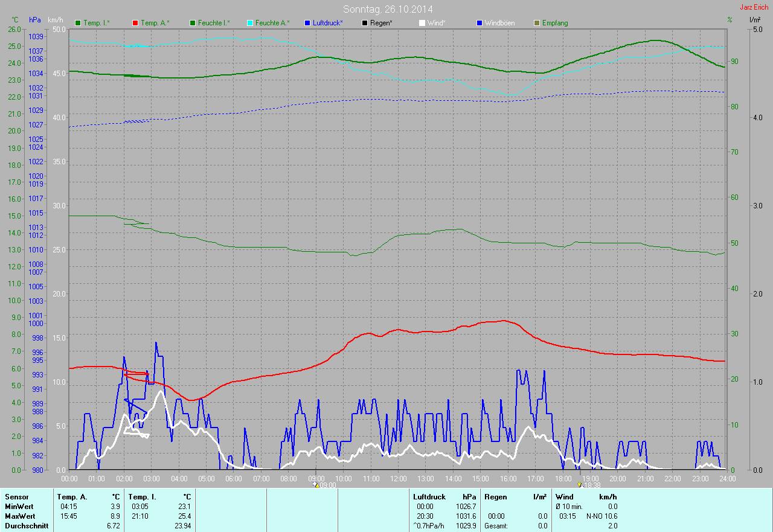773x532 pixels.
Task: Select the MaxWert row label
Action: point(19,516)
